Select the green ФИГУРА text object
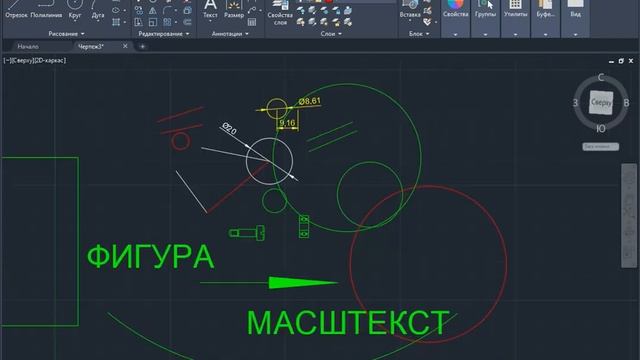Viewport: 640px width, 360px height. 151,257
